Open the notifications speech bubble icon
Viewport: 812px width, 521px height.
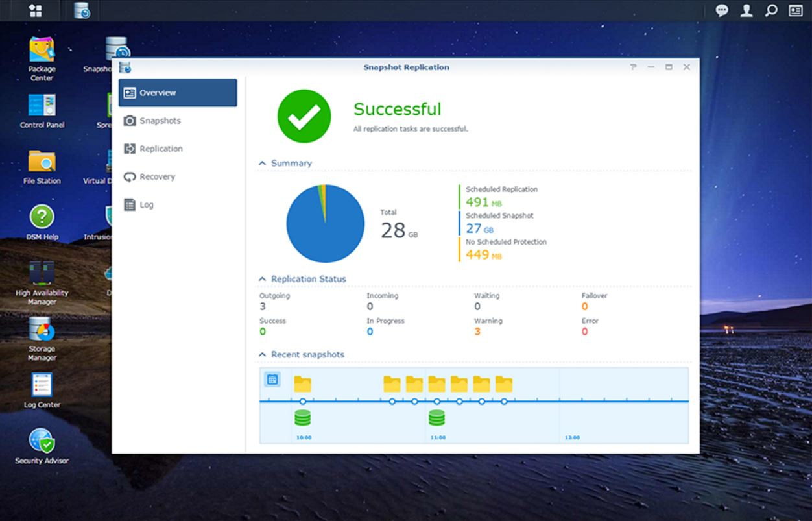(721, 10)
